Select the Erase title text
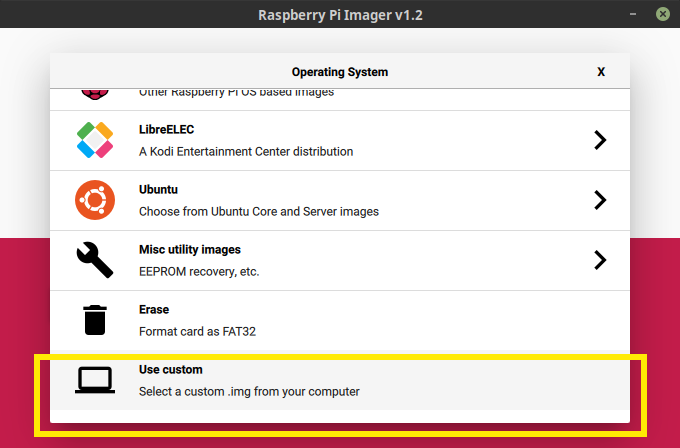The image size is (680, 448). [154, 309]
